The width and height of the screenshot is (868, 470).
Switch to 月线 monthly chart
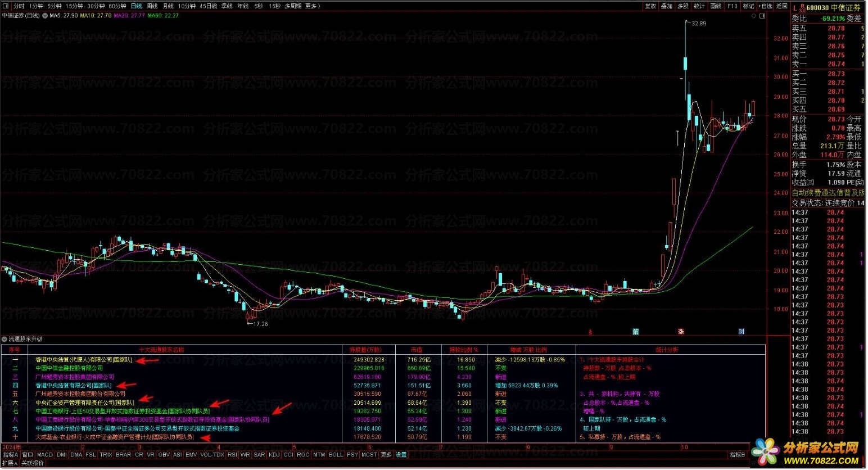168,6
